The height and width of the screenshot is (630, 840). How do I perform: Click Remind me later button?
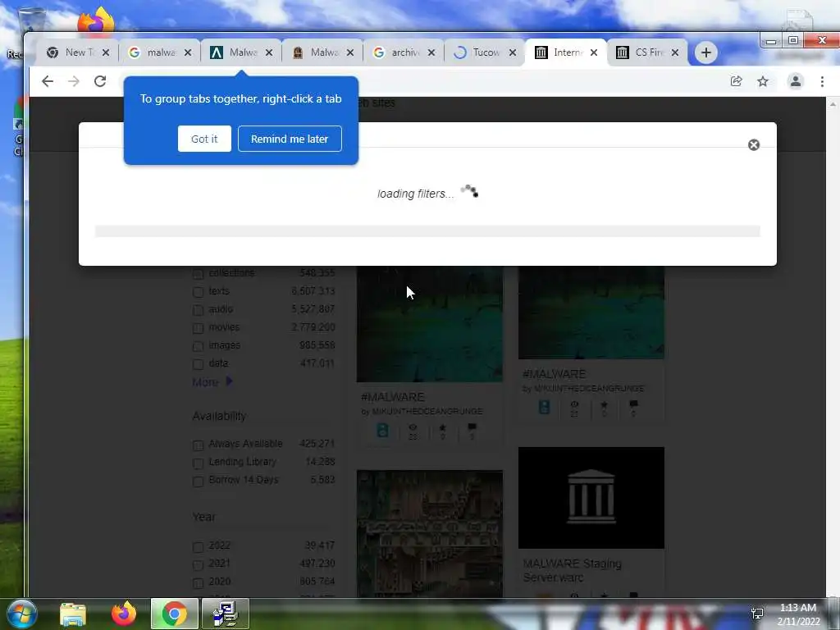tap(290, 139)
